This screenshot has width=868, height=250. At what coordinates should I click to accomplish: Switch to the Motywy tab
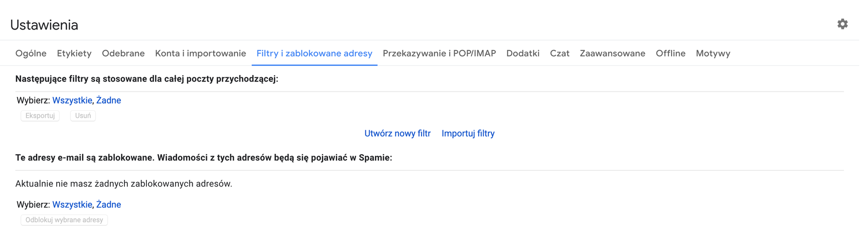click(x=713, y=53)
